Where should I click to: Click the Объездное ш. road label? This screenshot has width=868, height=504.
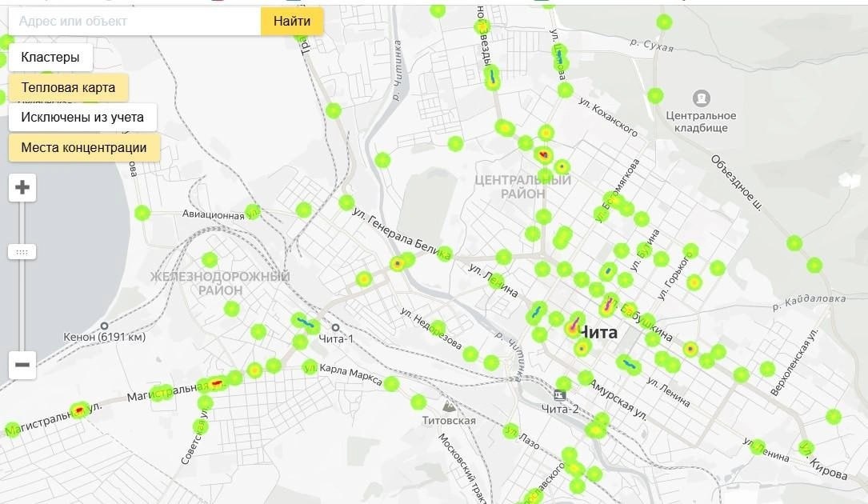(x=737, y=182)
